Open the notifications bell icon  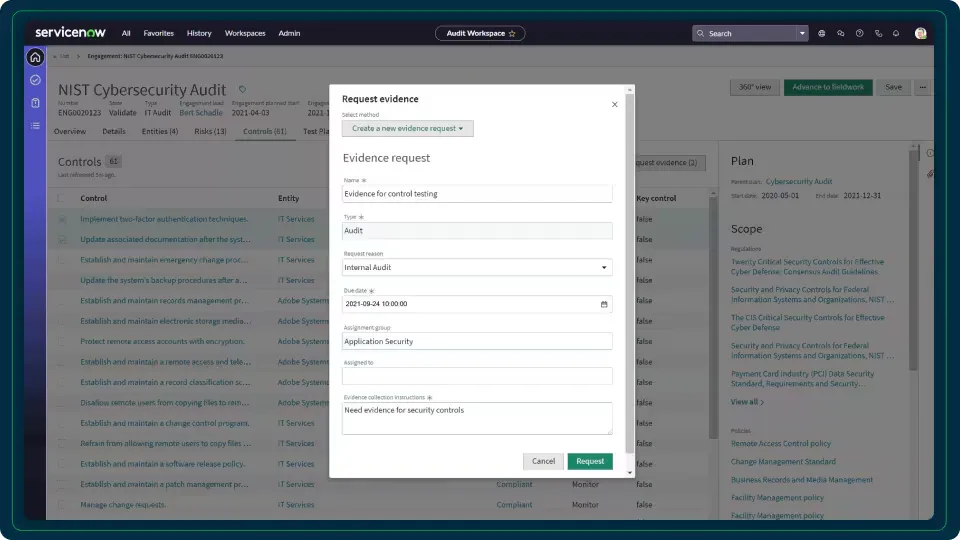[896, 33]
